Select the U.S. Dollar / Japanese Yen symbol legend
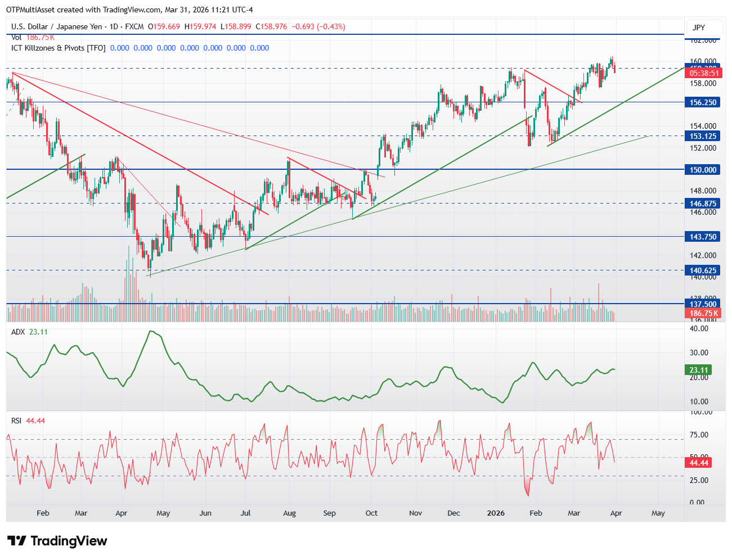732x560 pixels. click(x=56, y=26)
